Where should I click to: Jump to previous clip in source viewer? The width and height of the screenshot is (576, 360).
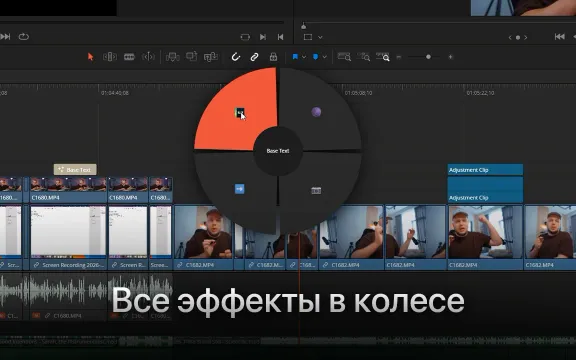click(x=280, y=37)
